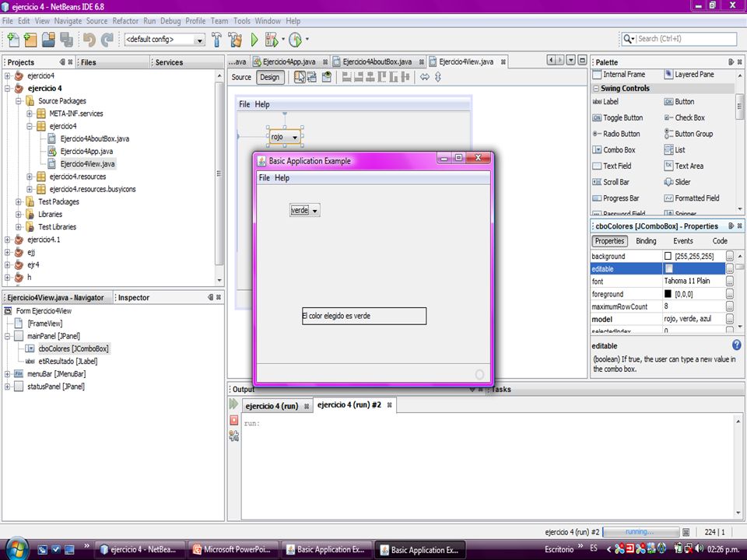Click the Undo arrow in toolbar
The width and height of the screenshot is (747, 560).
click(89, 40)
